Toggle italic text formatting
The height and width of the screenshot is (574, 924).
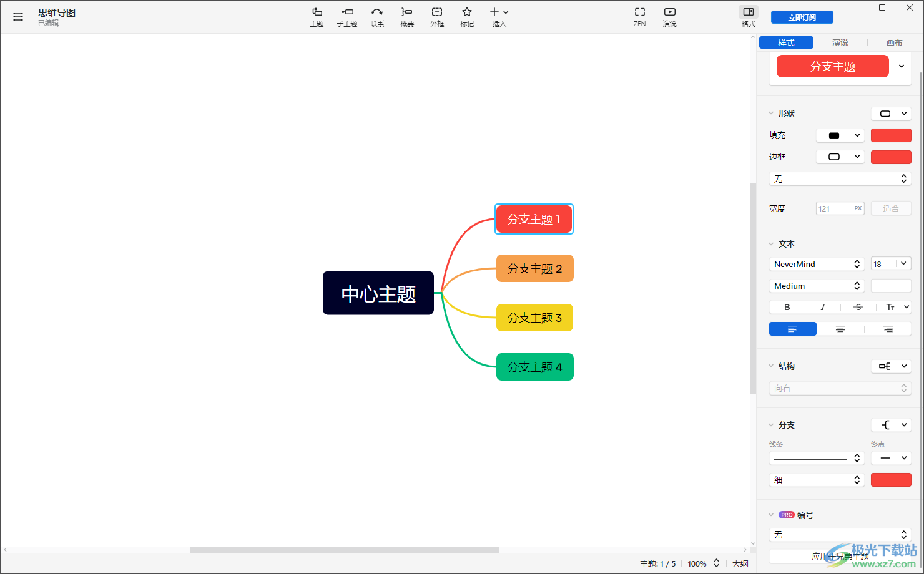[x=823, y=307]
